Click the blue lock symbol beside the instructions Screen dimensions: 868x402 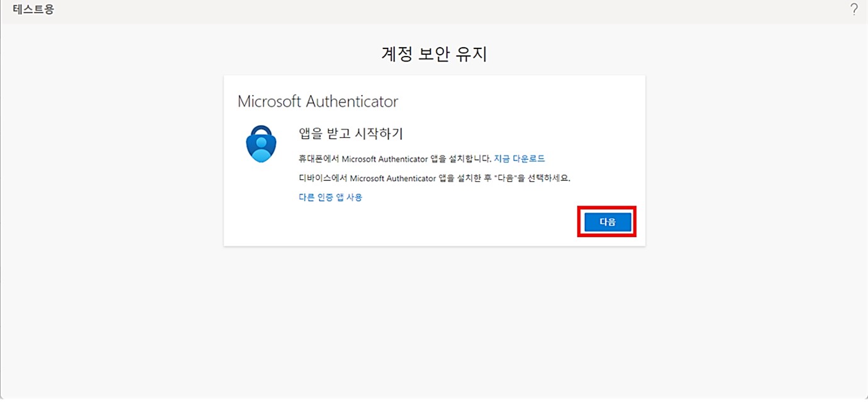(x=260, y=144)
